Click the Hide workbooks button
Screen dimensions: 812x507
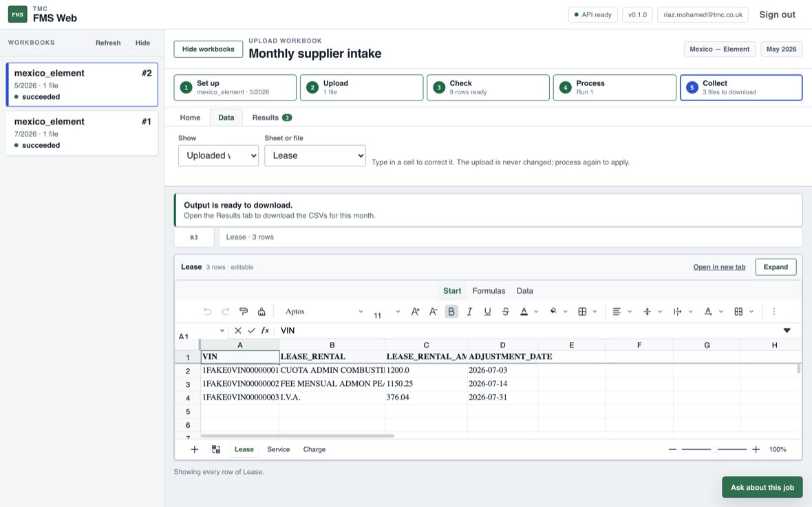209,50
